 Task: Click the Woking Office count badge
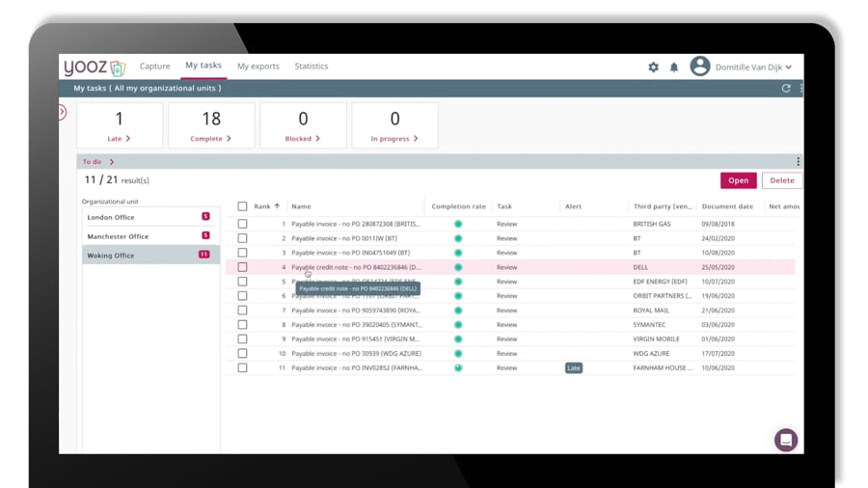coord(203,255)
